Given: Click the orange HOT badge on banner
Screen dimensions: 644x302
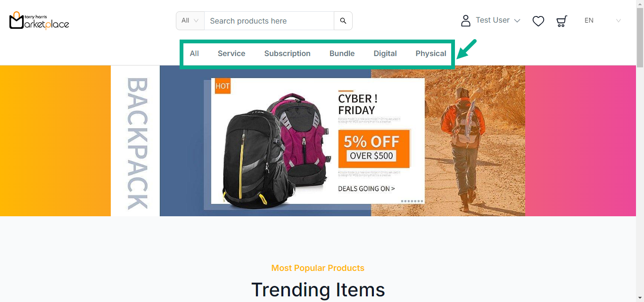Looking at the screenshot, I should point(223,86).
